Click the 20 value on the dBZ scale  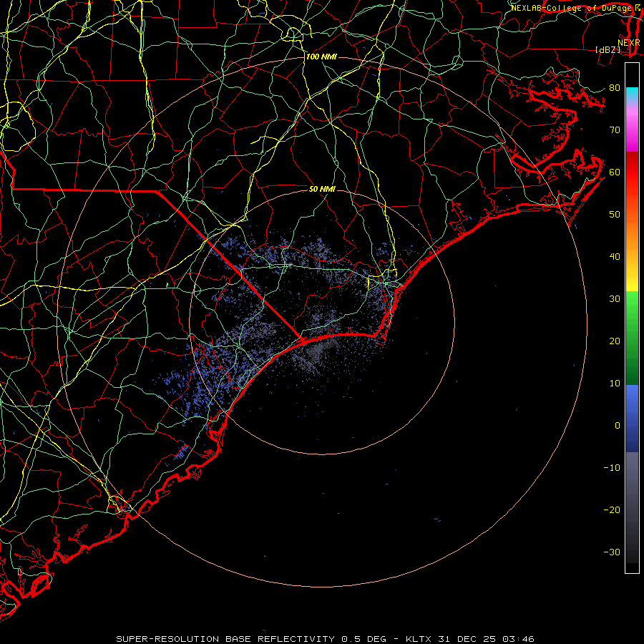615,341
